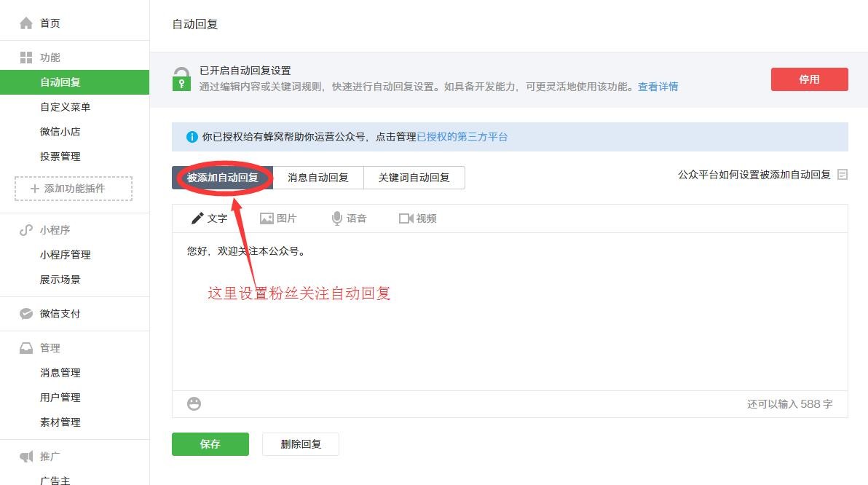Click the red 停用 button

pos(809,79)
